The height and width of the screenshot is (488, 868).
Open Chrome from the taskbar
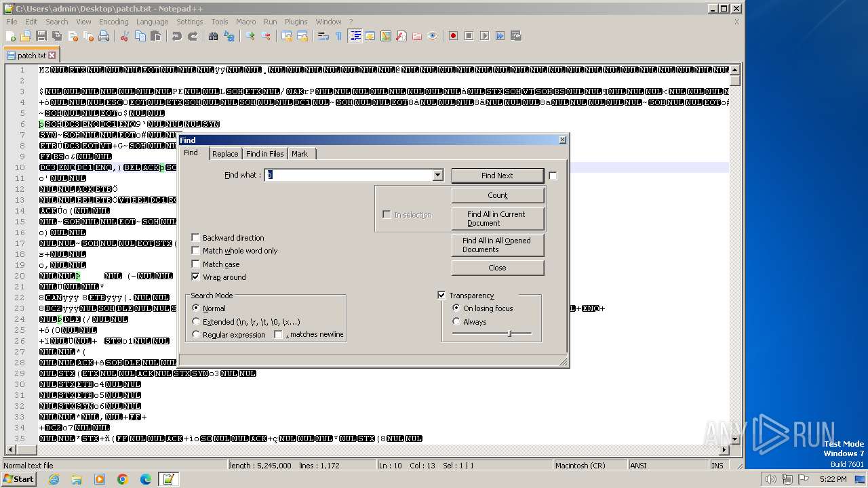pyautogui.click(x=123, y=479)
